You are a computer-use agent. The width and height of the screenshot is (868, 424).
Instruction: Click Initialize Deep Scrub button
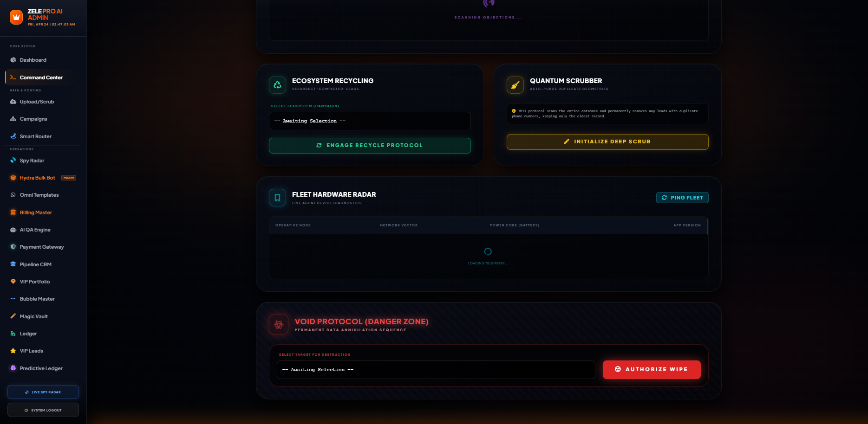[607, 141]
